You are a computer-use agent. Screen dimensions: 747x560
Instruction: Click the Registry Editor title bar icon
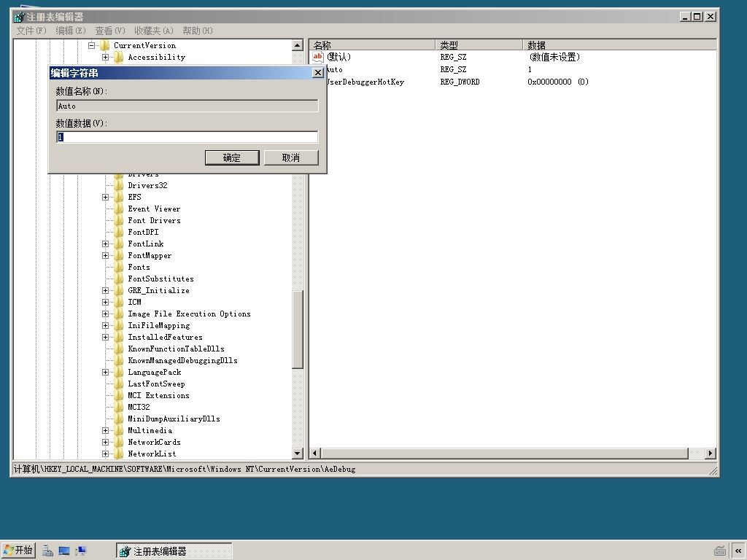click(x=19, y=17)
